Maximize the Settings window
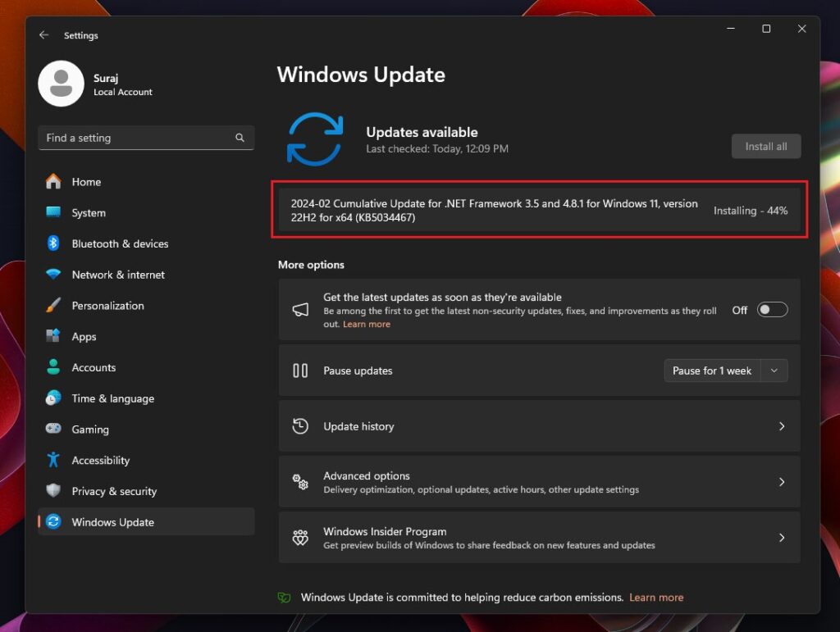The height and width of the screenshot is (632, 840). 766,29
